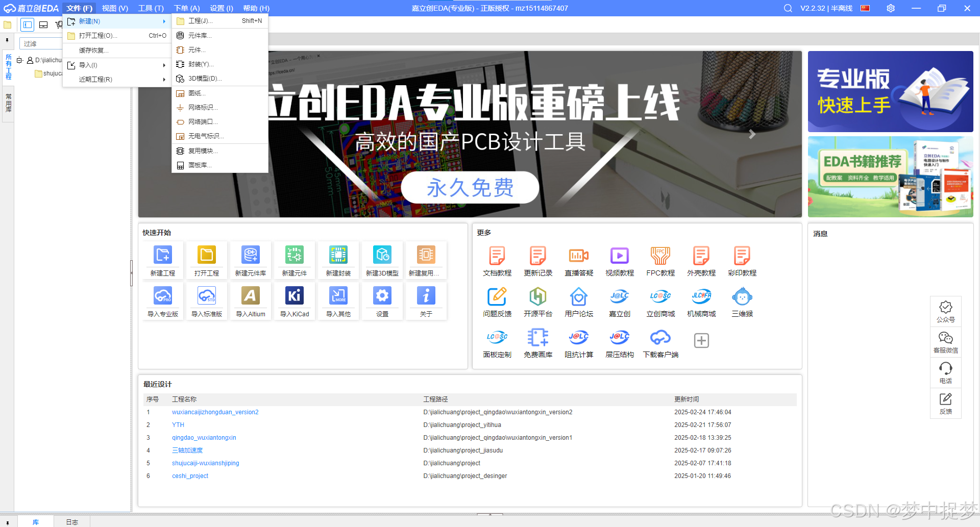
Task: Click the 导入标准版 icon
Action: (x=207, y=295)
